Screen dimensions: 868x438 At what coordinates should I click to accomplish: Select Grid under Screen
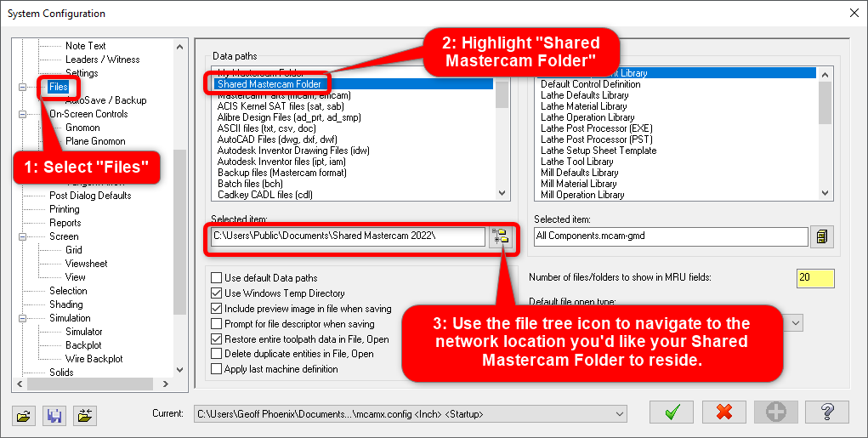[x=74, y=250]
